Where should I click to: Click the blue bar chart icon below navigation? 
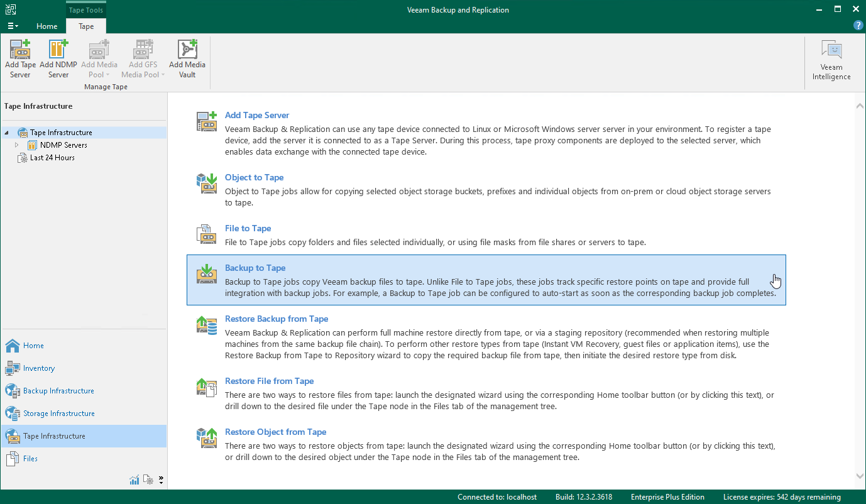pyautogui.click(x=134, y=480)
